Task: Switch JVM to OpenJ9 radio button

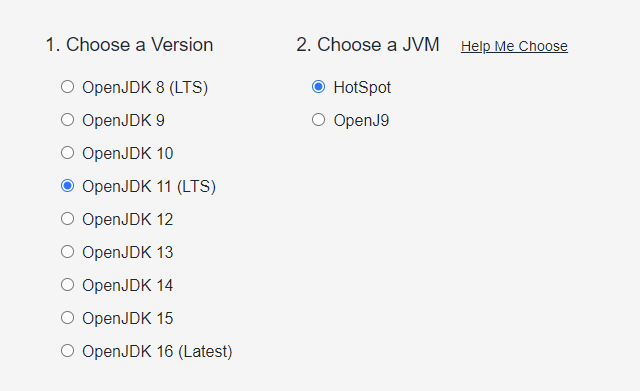Action: [318, 120]
